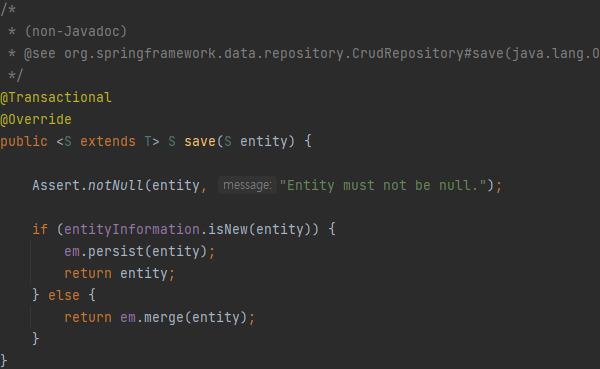This screenshot has height=369, width=600.
Task: Click the extends keyword
Action: (x=108, y=142)
